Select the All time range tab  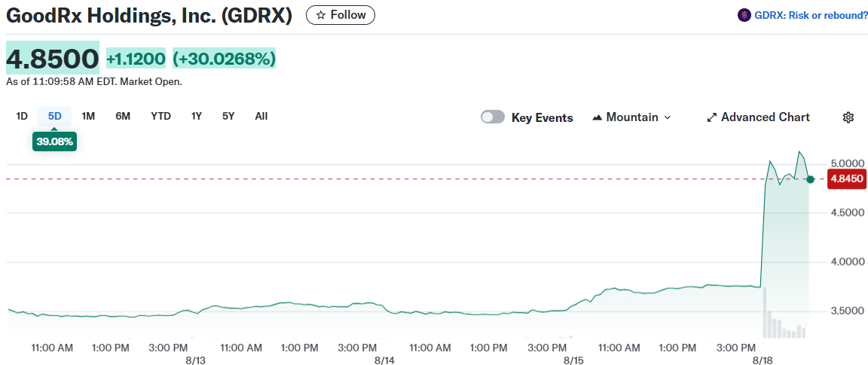(x=261, y=116)
